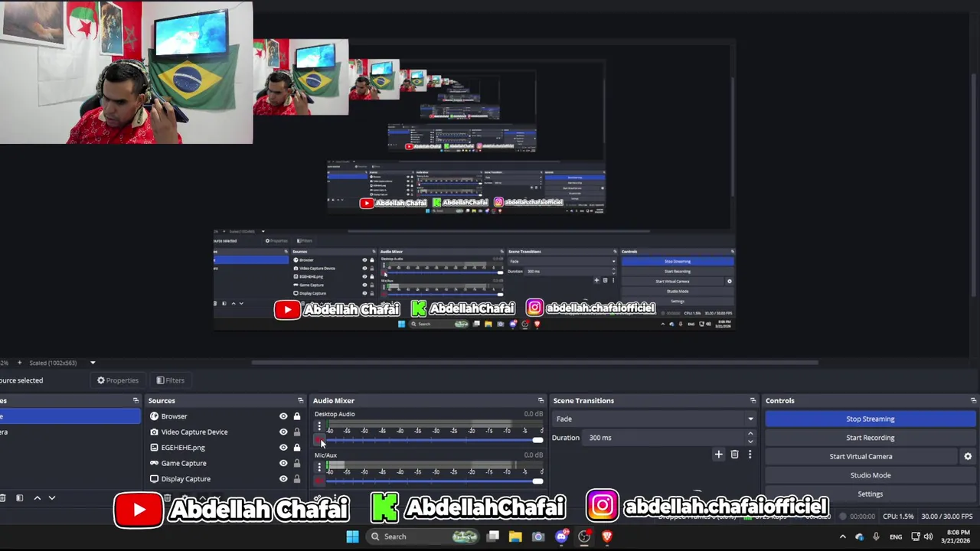Click Mic/Aux volume slider handle

[537, 481]
